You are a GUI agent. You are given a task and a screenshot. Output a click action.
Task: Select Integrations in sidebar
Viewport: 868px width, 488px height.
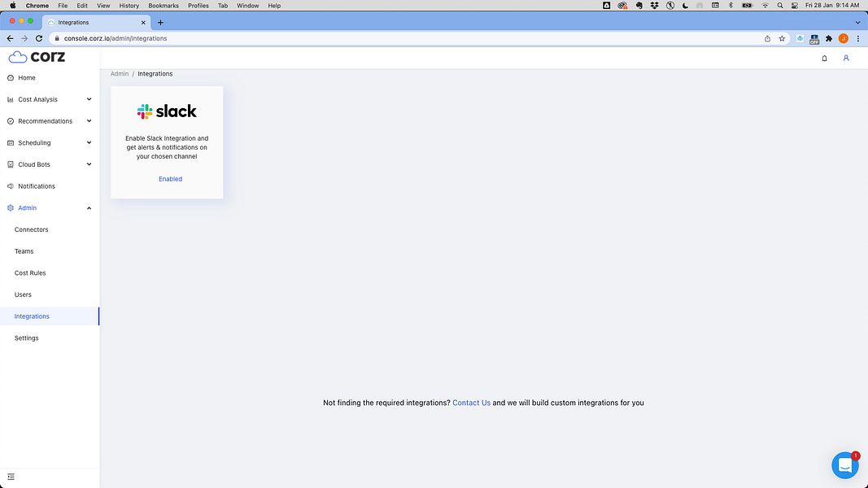pos(50,316)
